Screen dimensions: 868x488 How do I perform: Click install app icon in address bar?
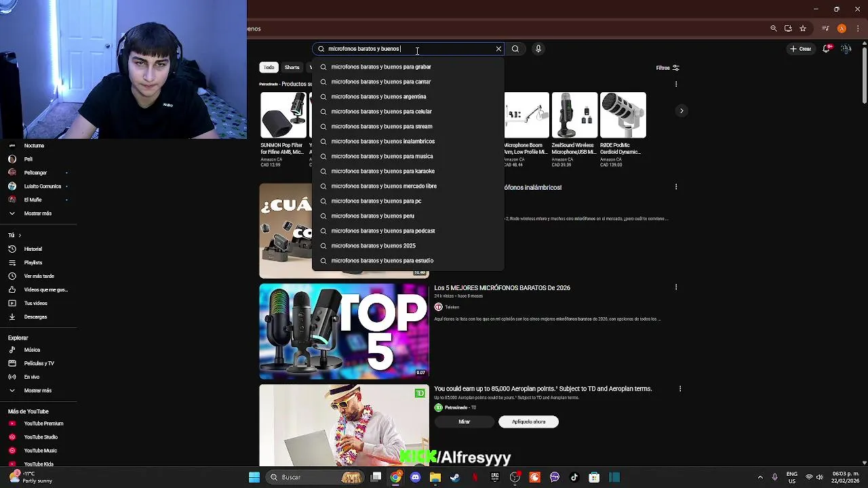[788, 28]
